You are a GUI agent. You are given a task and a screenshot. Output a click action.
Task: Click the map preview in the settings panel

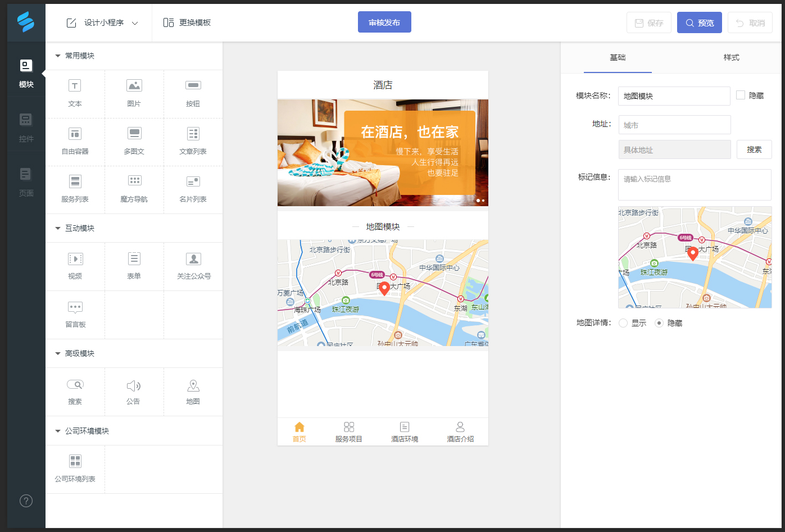click(695, 257)
